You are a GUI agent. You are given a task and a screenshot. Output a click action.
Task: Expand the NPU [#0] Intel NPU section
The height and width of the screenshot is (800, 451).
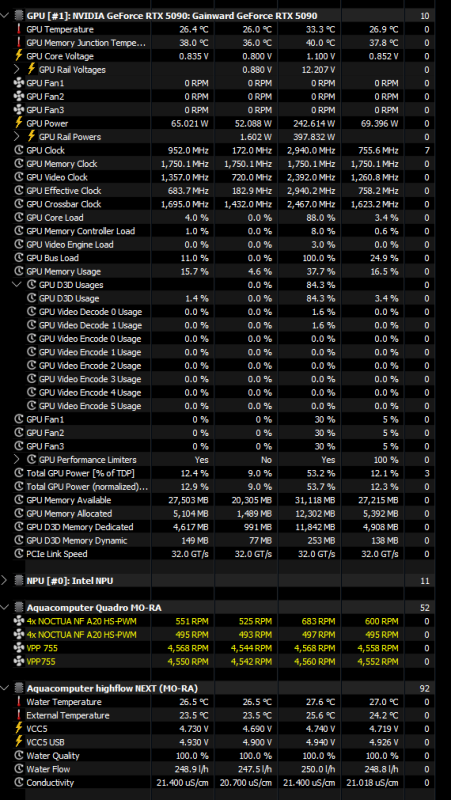[5, 581]
